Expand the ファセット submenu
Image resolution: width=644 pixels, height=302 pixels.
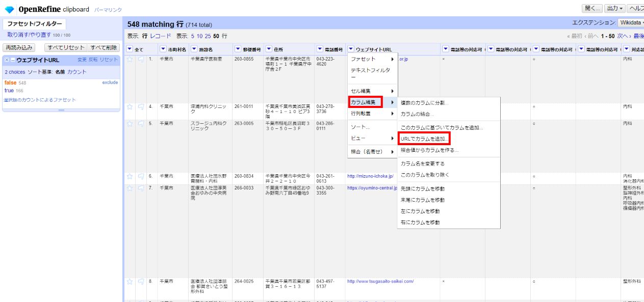point(372,60)
